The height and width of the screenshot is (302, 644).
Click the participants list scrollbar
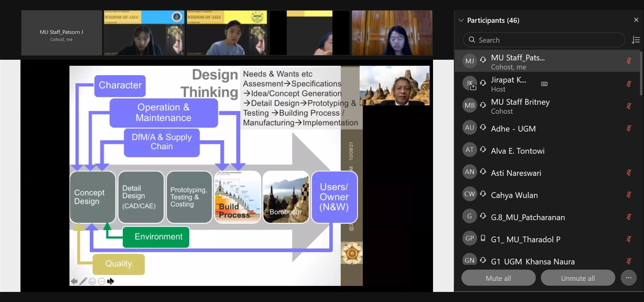pos(641,74)
